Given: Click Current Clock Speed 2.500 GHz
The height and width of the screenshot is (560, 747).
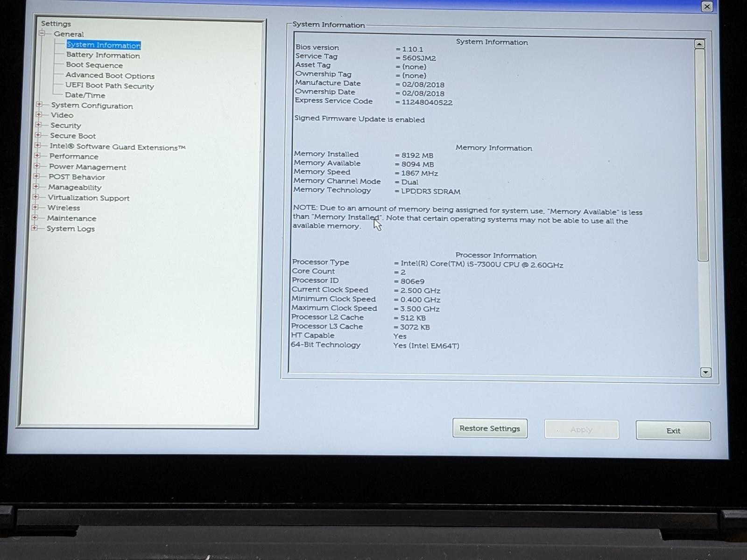Looking at the screenshot, I should [x=420, y=290].
